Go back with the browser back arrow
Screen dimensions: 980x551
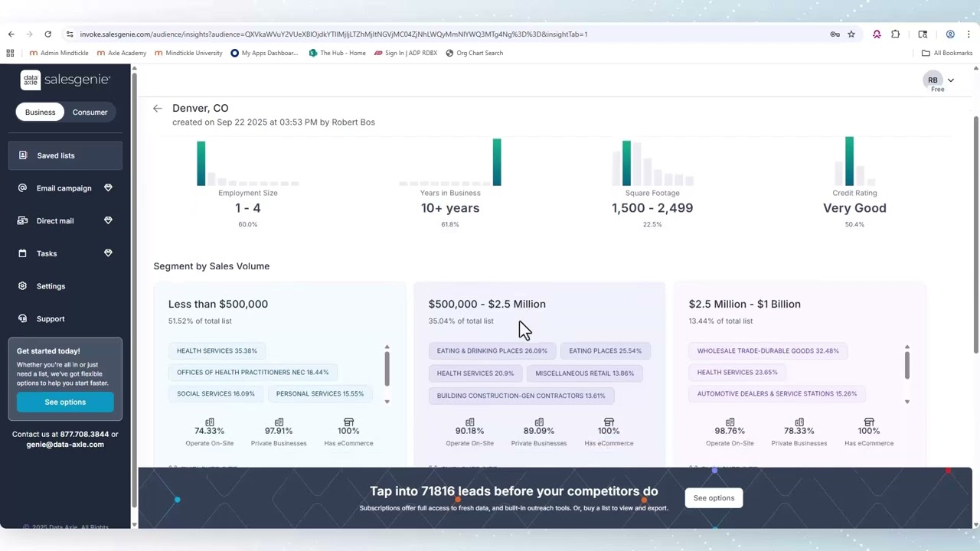coord(11,34)
